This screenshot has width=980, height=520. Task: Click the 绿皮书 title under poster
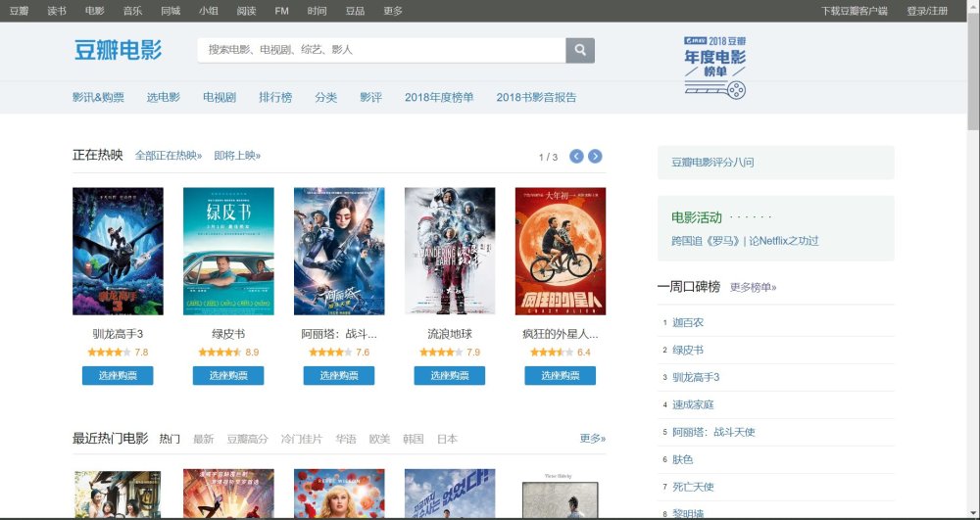click(x=228, y=335)
